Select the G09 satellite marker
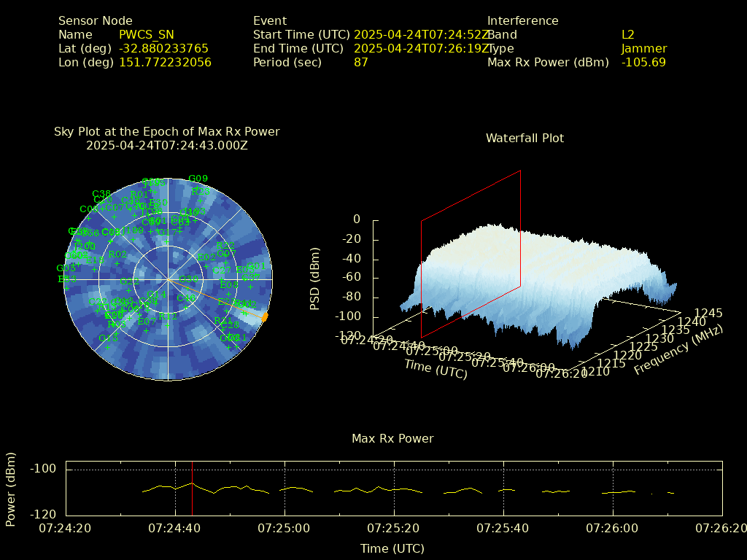Image resolution: width=747 pixels, height=560 pixels. (198, 179)
